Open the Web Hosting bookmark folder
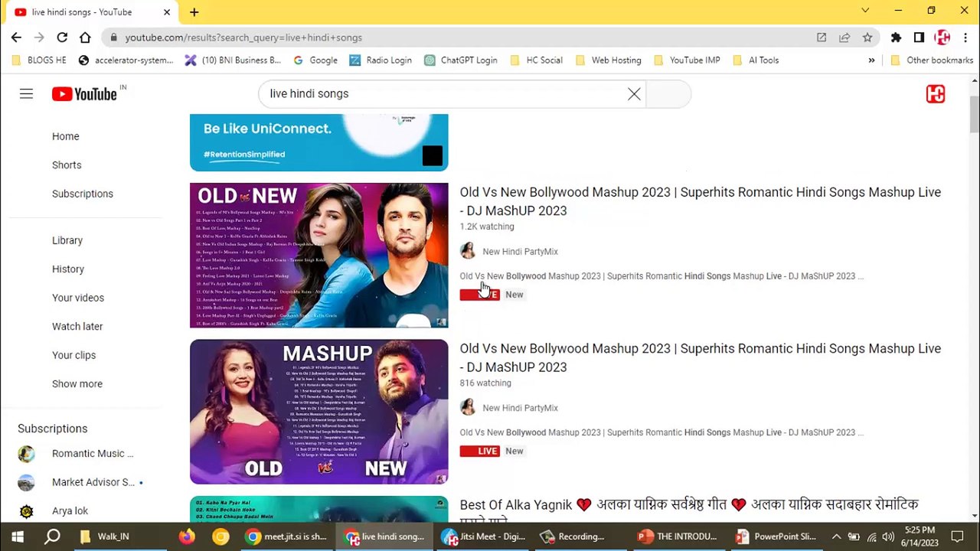 (x=608, y=60)
